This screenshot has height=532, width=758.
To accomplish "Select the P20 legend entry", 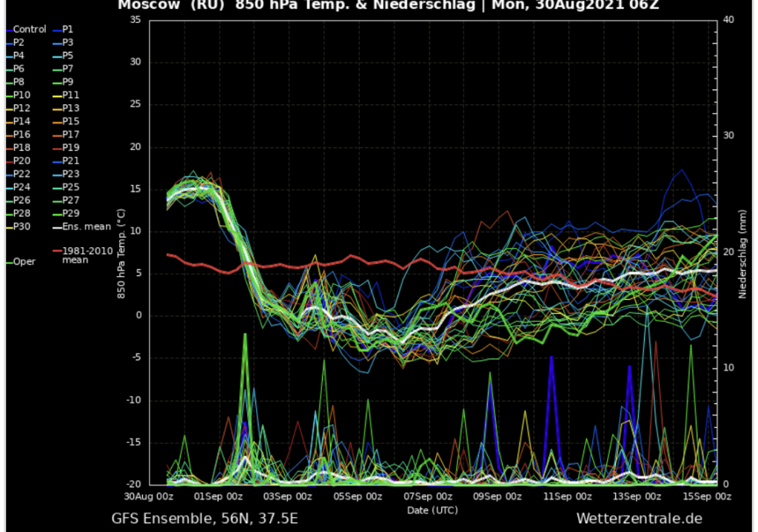I will tap(22, 161).
